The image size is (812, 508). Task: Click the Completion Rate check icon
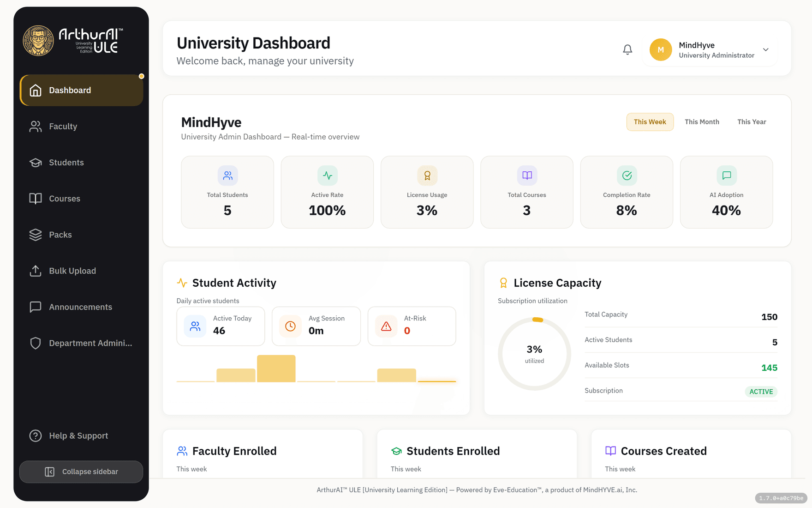627,175
